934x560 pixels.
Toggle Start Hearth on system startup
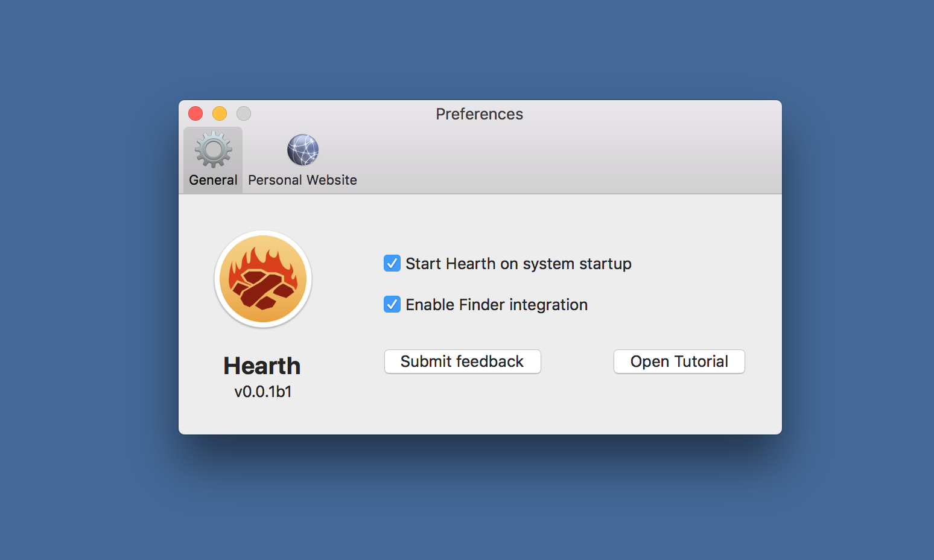pyautogui.click(x=392, y=263)
